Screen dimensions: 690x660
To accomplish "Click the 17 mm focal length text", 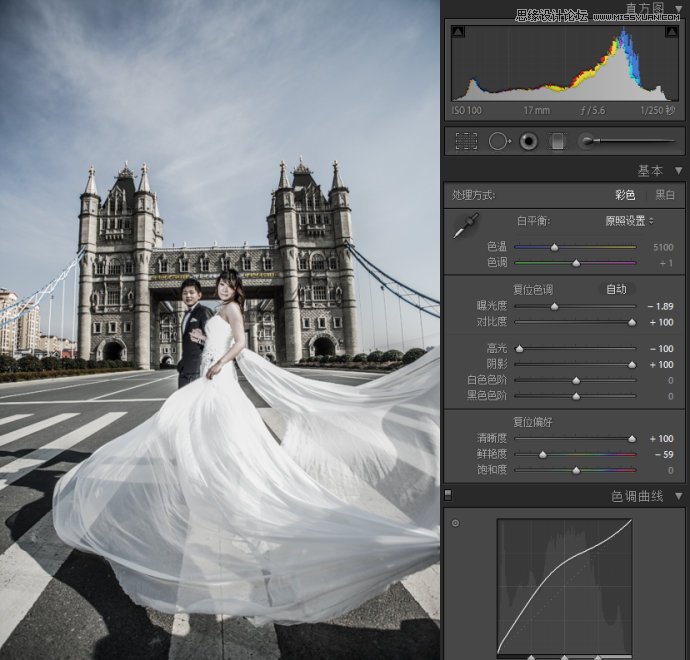I will pos(537,110).
